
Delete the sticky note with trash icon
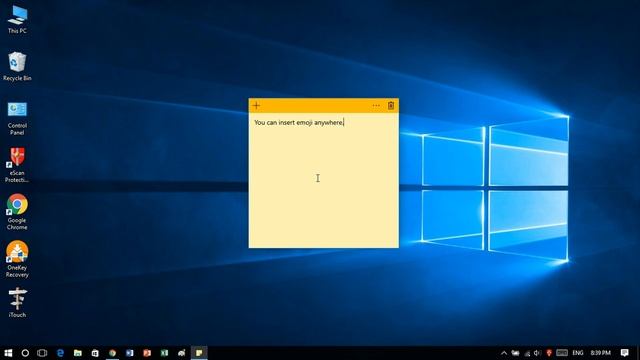tap(391, 106)
